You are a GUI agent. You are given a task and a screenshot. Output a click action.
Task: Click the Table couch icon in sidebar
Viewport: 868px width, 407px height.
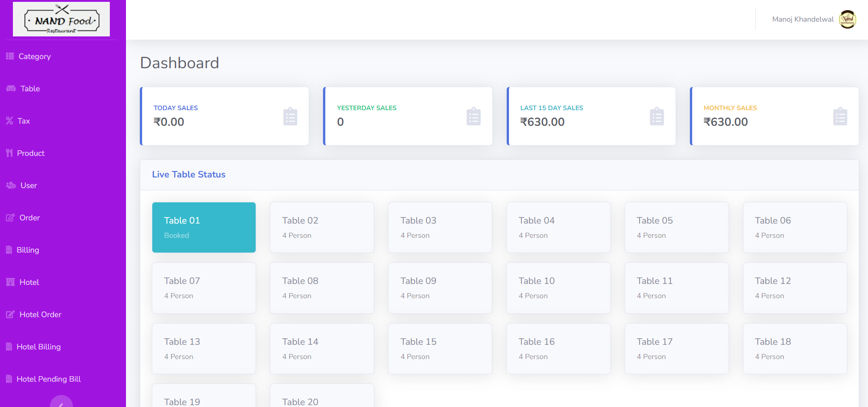[11, 88]
